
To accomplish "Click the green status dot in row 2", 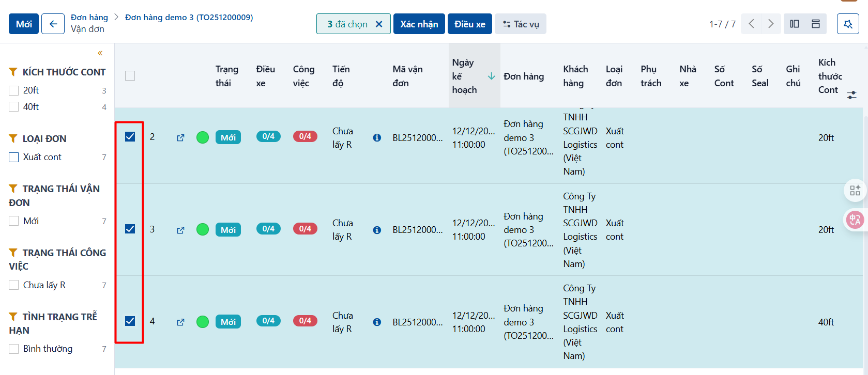I will point(203,137).
